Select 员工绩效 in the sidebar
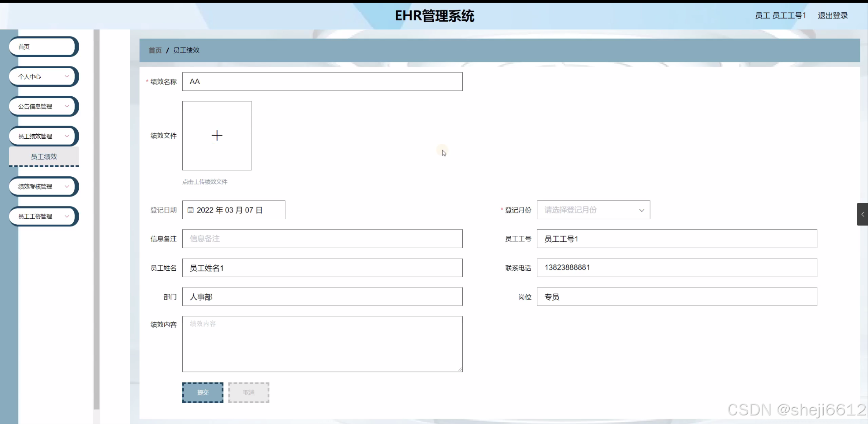 coord(43,156)
